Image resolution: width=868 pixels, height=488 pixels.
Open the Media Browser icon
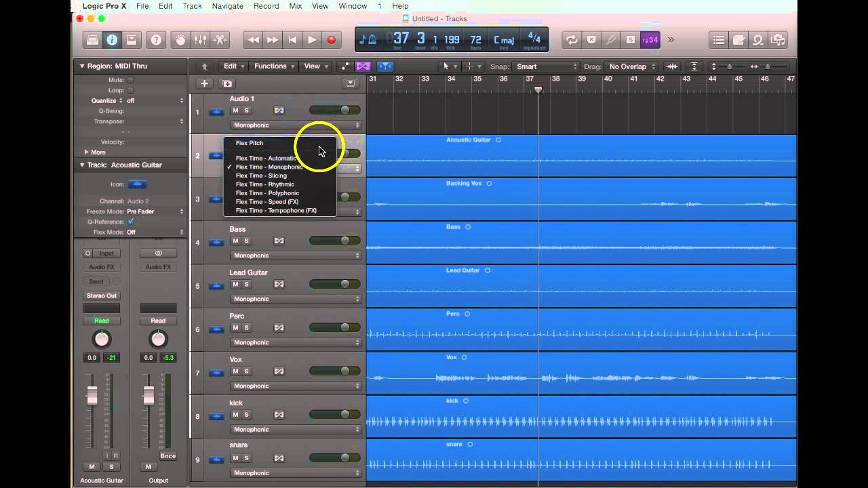[x=778, y=40]
